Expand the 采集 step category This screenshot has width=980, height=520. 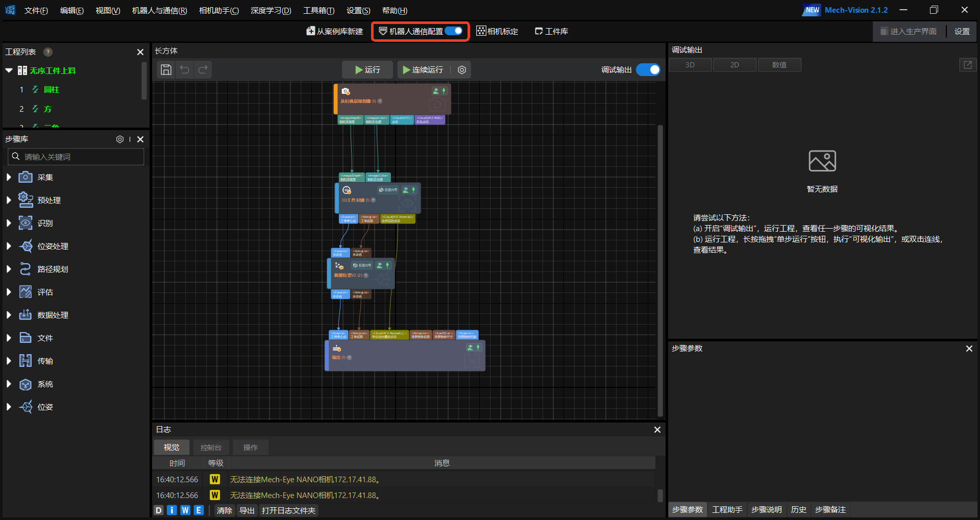[x=9, y=177]
